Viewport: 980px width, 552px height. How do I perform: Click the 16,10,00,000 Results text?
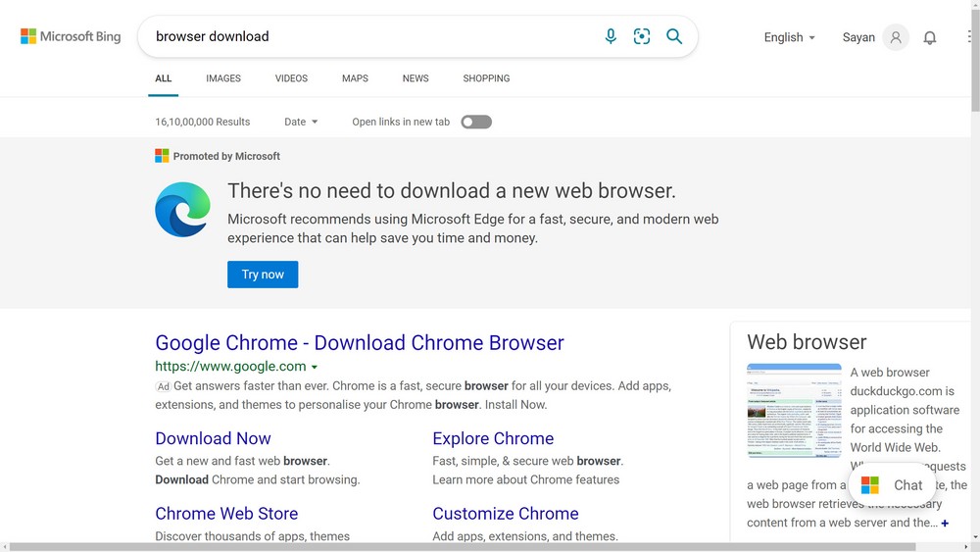(x=203, y=122)
